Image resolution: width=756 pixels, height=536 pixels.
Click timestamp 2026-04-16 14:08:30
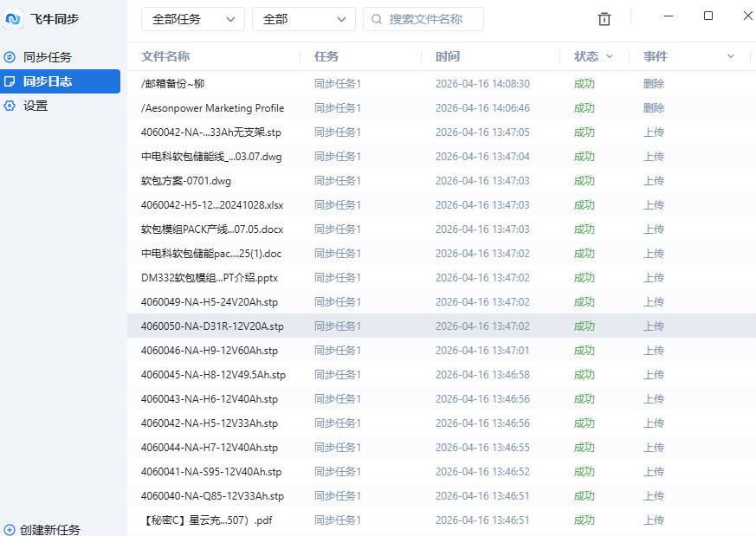pyautogui.click(x=482, y=84)
